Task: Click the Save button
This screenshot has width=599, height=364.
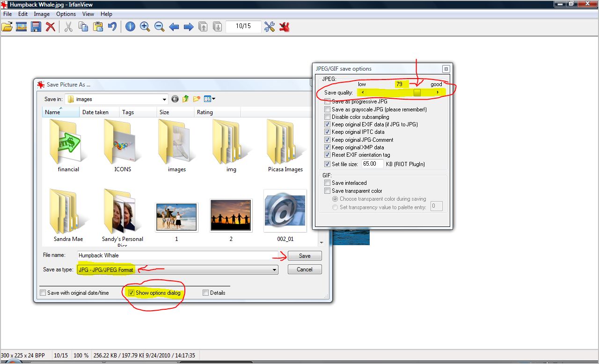Action: click(x=304, y=256)
